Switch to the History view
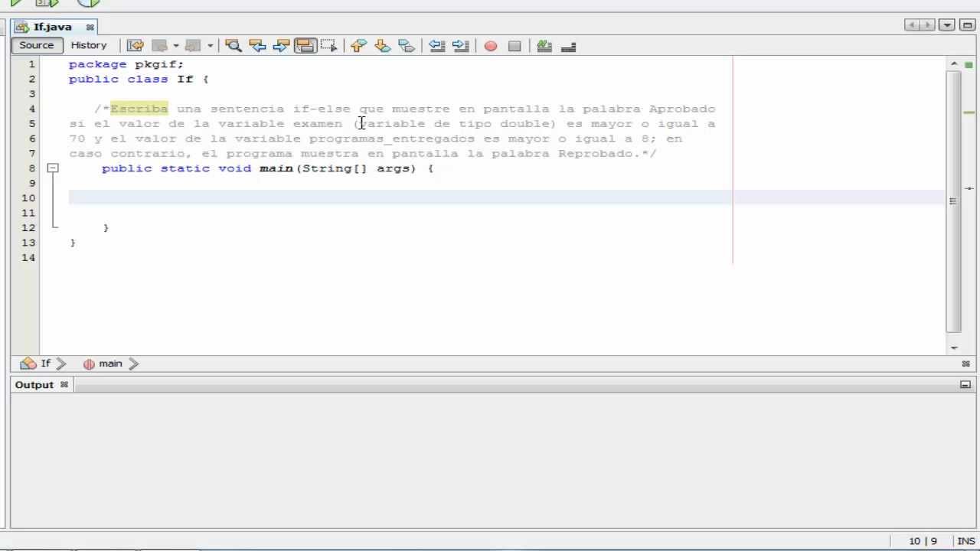Image resolution: width=980 pixels, height=551 pixels. [x=89, y=45]
